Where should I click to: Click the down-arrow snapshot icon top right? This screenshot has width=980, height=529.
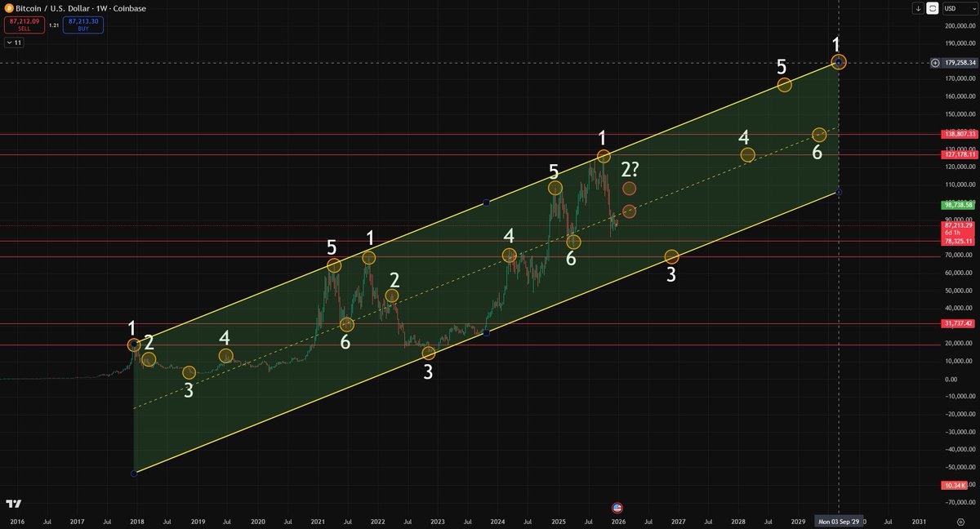click(918, 8)
